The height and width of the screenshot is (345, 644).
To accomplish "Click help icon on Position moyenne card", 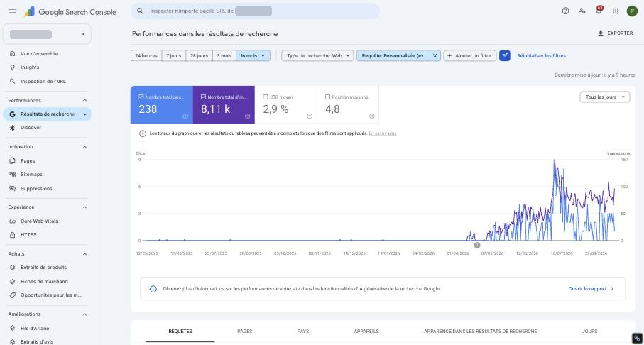I will [371, 116].
